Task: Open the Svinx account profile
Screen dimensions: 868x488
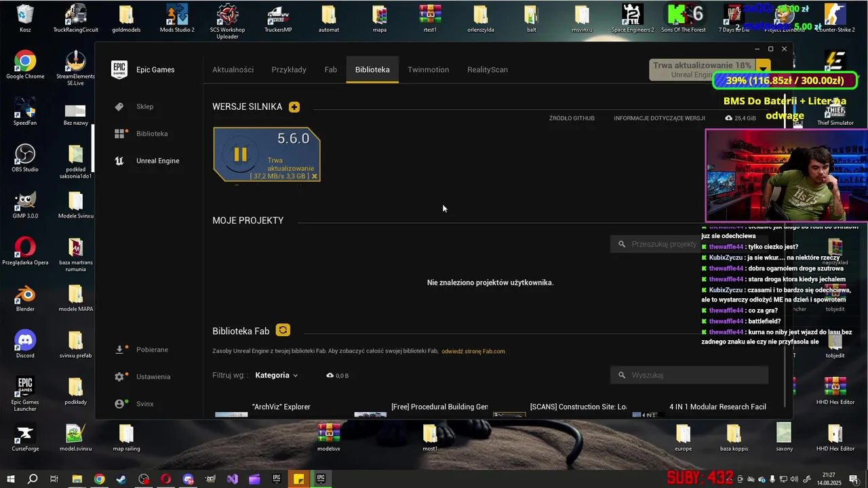Action: tap(144, 404)
